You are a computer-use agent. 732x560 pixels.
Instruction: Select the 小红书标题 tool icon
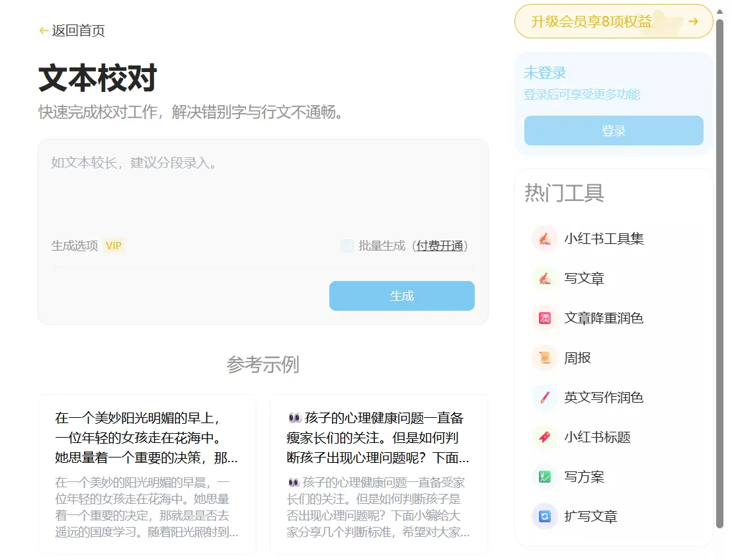click(x=544, y=437)
